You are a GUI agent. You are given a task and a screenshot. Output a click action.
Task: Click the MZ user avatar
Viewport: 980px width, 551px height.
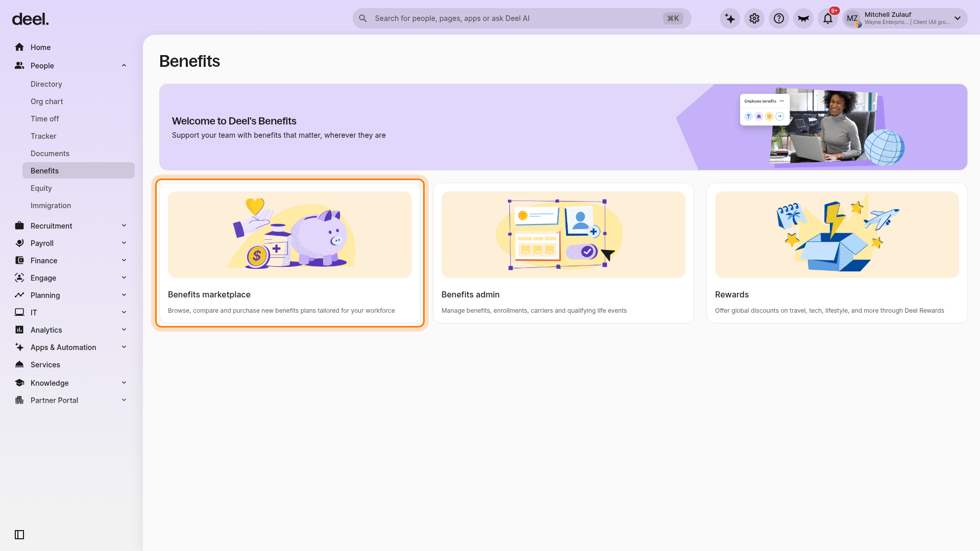852,18
